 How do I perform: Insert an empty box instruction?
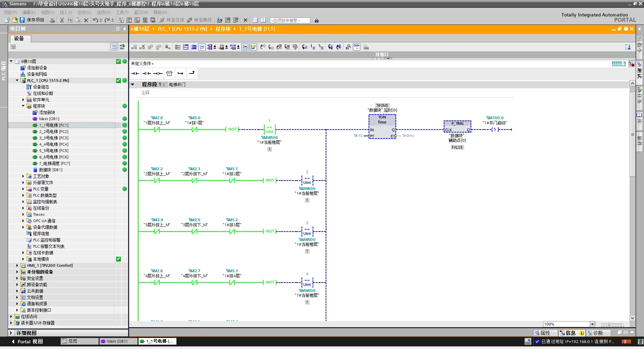coord(169,73)
